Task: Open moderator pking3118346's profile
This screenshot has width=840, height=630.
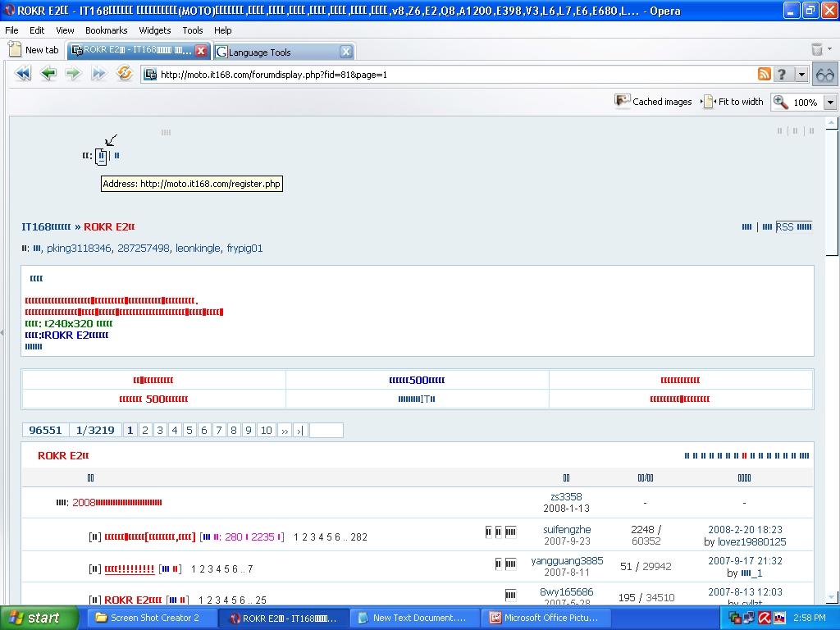Action: pos(79,248)
